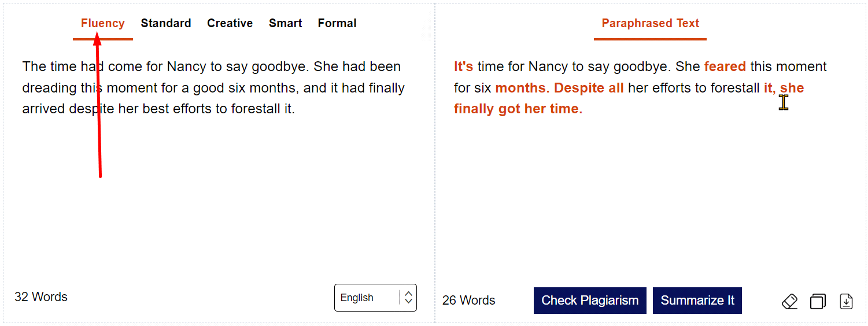Click the highlighted word 'It's' in output
The height and width of the screenshot is (326, 868).
(464, 66)
